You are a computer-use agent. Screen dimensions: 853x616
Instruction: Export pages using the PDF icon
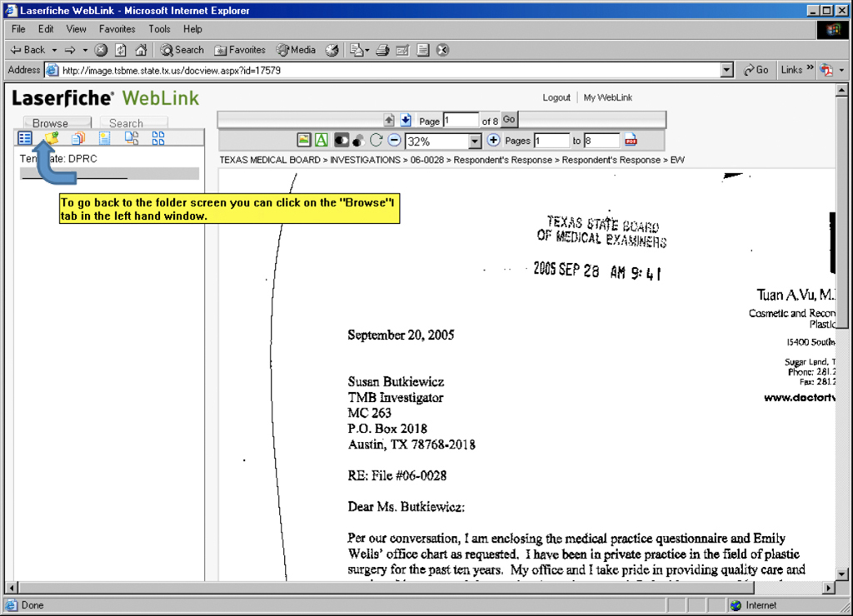pyautogui.click(x=631, y=141)
